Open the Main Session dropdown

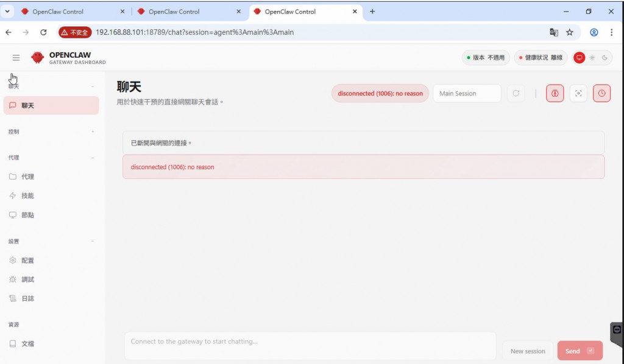467,93
